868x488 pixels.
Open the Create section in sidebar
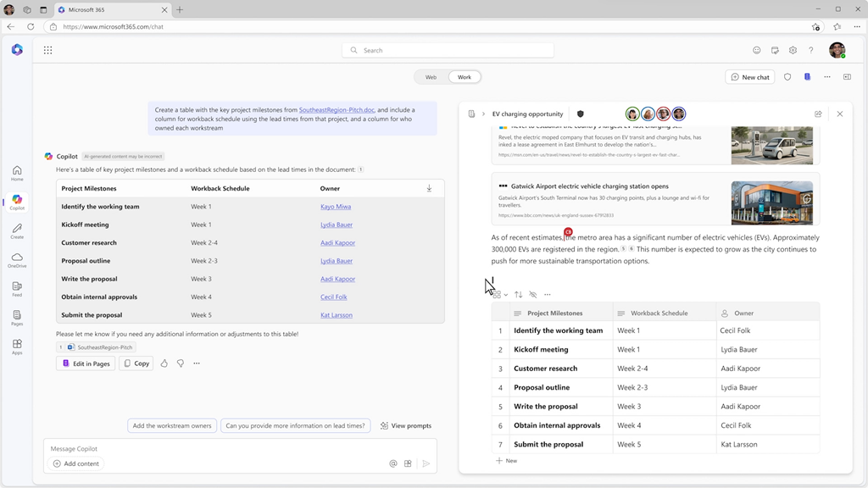pos(17,230)
